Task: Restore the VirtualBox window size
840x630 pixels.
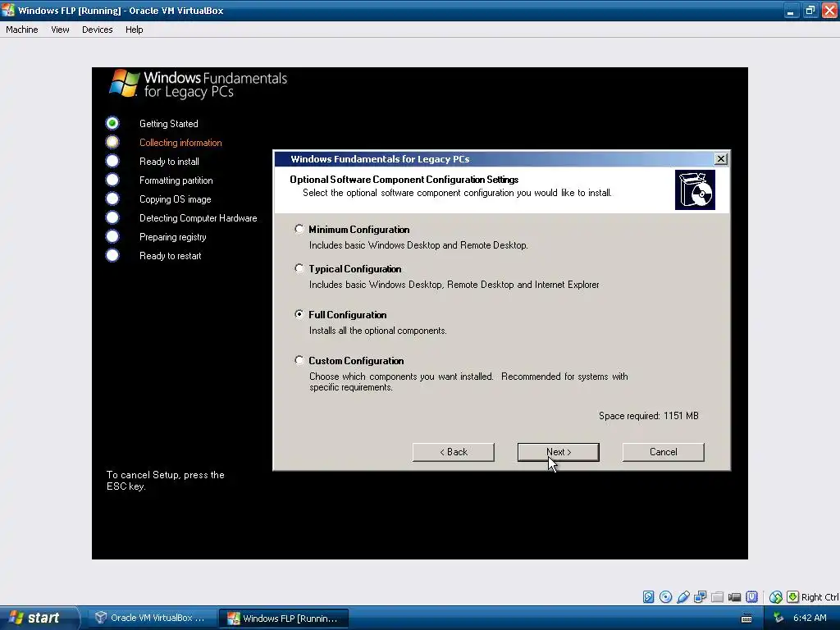Action: point(810,10)
